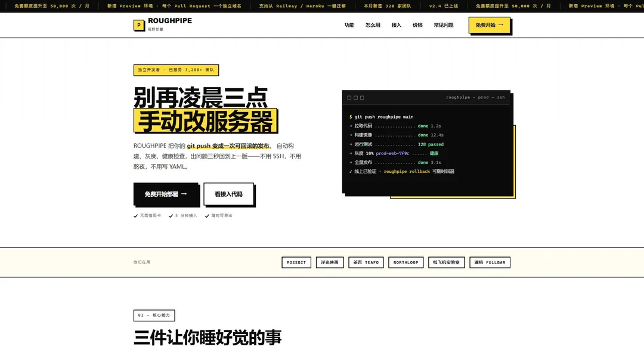644x362 pixels.
Task: Click the ROUGHPIPE brand name
Action: (x=169, y=20)
